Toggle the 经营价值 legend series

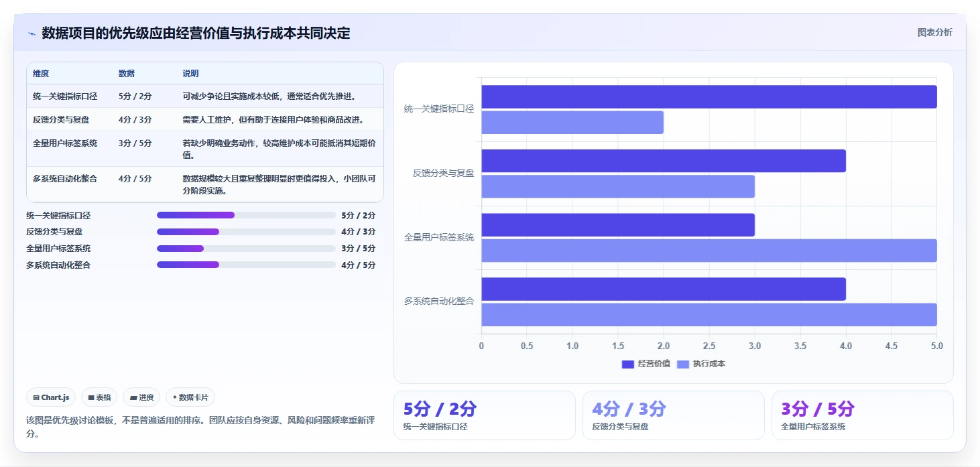coord(646,364)
